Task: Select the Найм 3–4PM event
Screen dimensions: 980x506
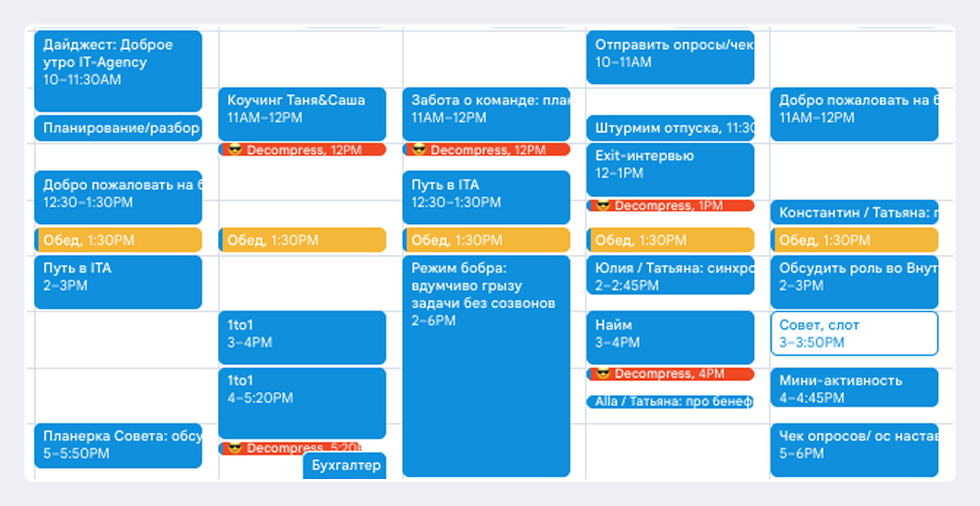Action: (x=670, y=337)
